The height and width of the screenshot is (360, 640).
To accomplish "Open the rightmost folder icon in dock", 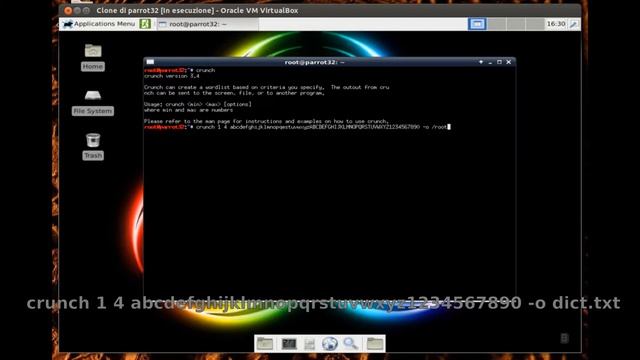I will click(x=375, y=344).
